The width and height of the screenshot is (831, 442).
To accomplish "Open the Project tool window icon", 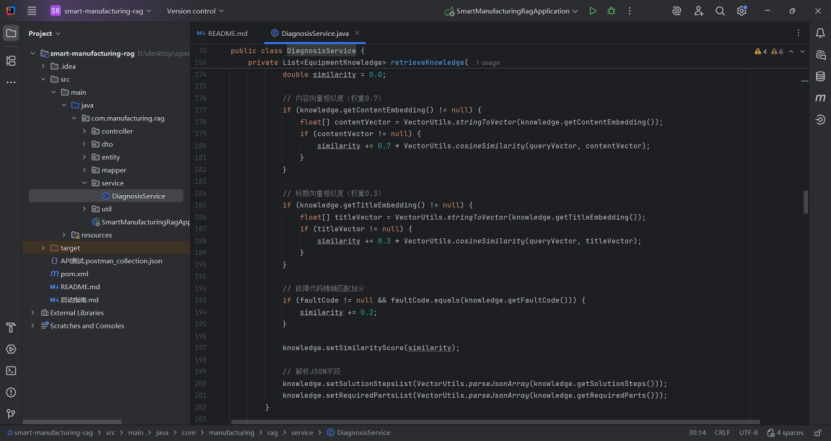I will pos(11,33).
